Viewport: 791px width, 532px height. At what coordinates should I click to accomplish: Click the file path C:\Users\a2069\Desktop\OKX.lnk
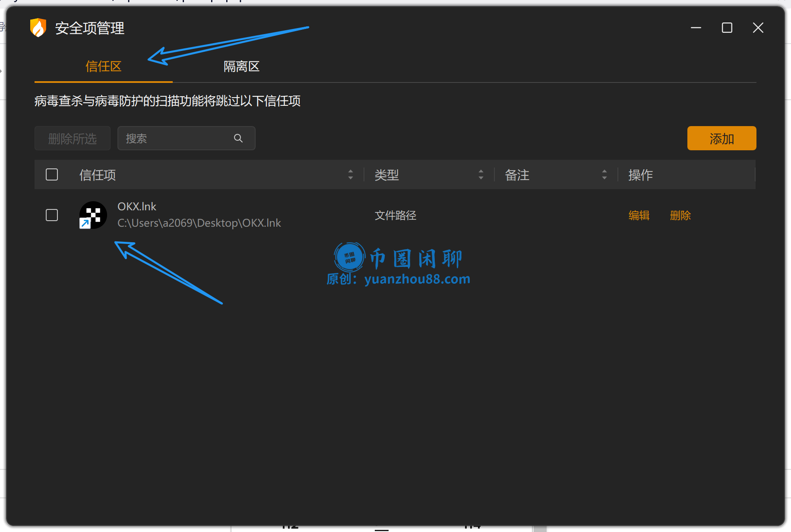pyautogui.click(x=199, y=223)
